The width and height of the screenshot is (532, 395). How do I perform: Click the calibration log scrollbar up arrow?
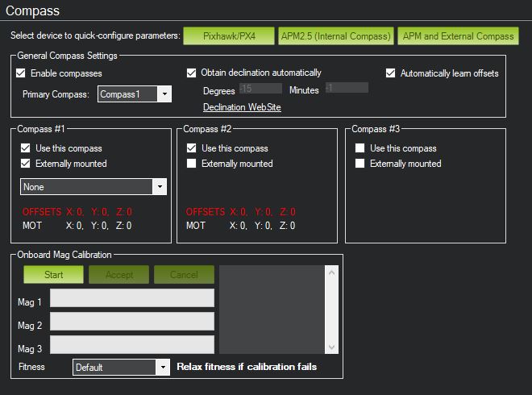tap(331, 272)
